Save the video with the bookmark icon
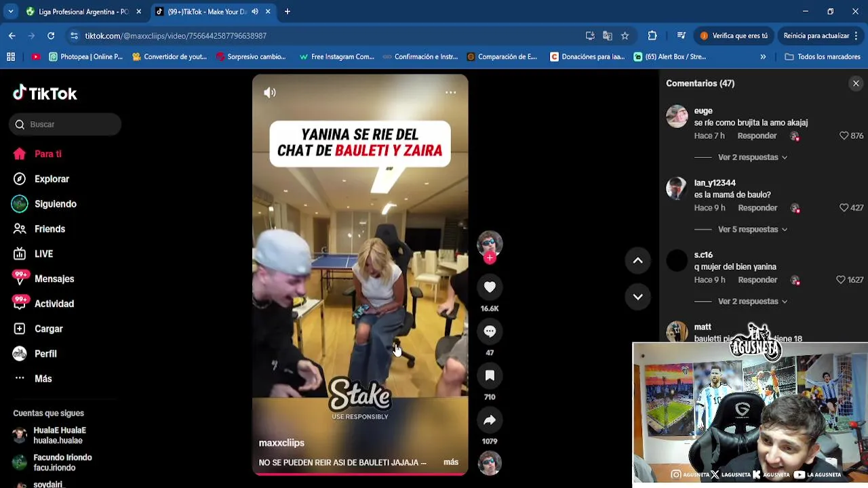The width and height of the screenshot is (868, 488). coord(490,375)
